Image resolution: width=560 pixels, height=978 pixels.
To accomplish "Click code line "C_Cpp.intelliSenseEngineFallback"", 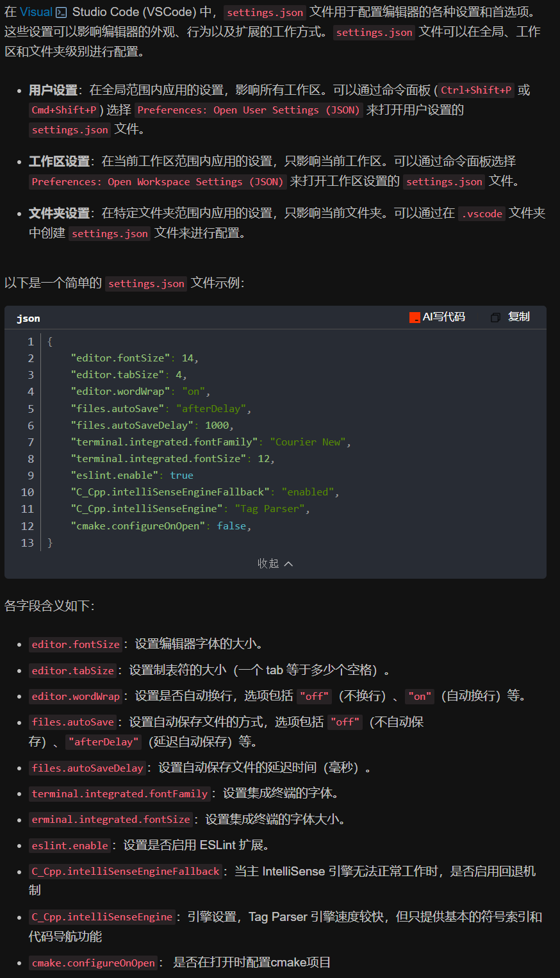I will [205, 492].
